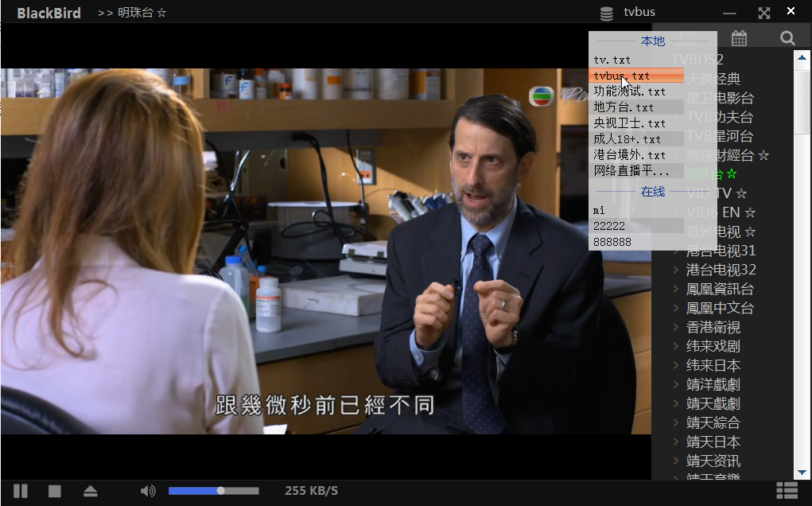Expand the 鳳凰資訊台 channel
Image resolution: width=812 pixels, height=506 pixels.
tap(676, 289)
